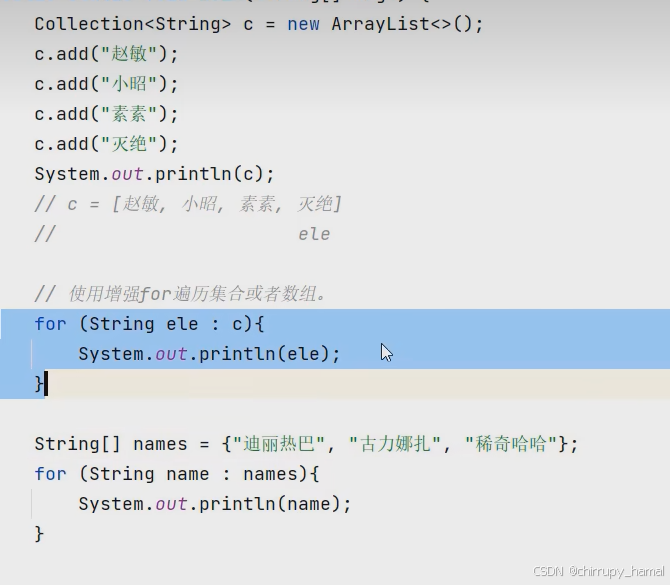The width and height of the screenshot is (670, 585).
Task: Click the line System.out.println(c);
Action: pyautogui.click(x=154, y=174)
